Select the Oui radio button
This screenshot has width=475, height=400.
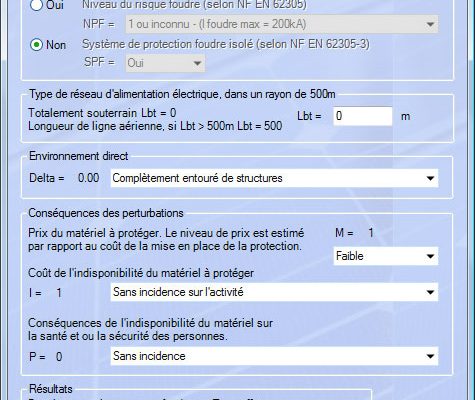pos(36,5)
